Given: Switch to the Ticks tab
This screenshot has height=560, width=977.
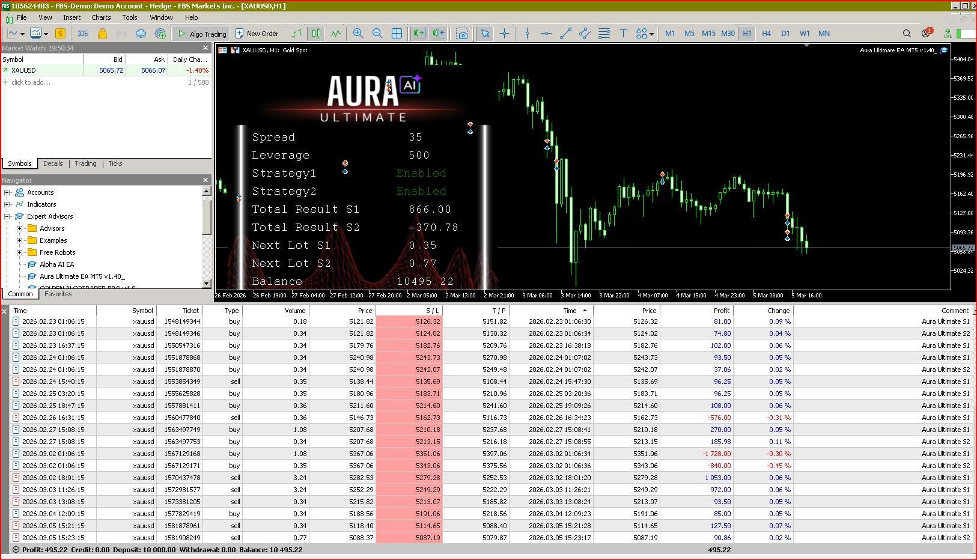Looking at the screenshot, I should point(115,163).
